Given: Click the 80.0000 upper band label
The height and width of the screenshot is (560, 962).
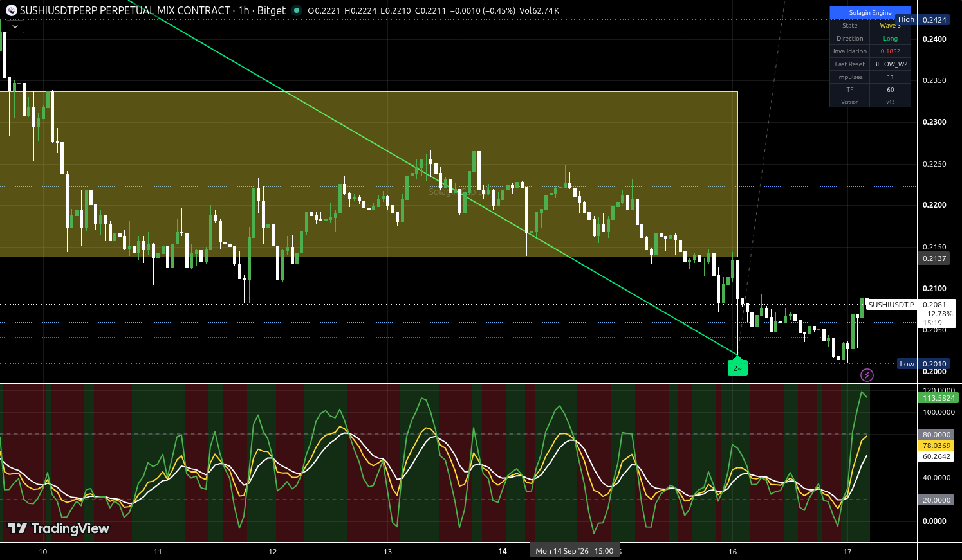Looking at the screenshot, I should click(x=937, y=435).
